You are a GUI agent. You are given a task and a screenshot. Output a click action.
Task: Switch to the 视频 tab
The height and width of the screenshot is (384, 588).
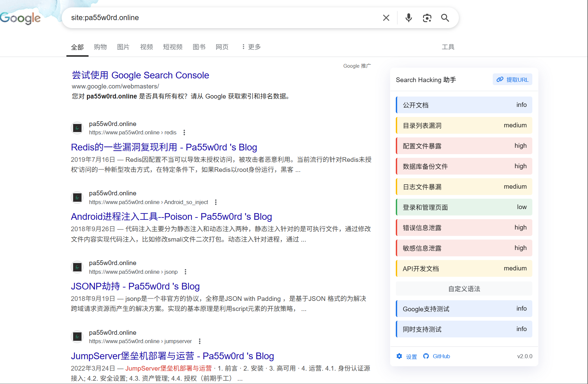(146, 47)
